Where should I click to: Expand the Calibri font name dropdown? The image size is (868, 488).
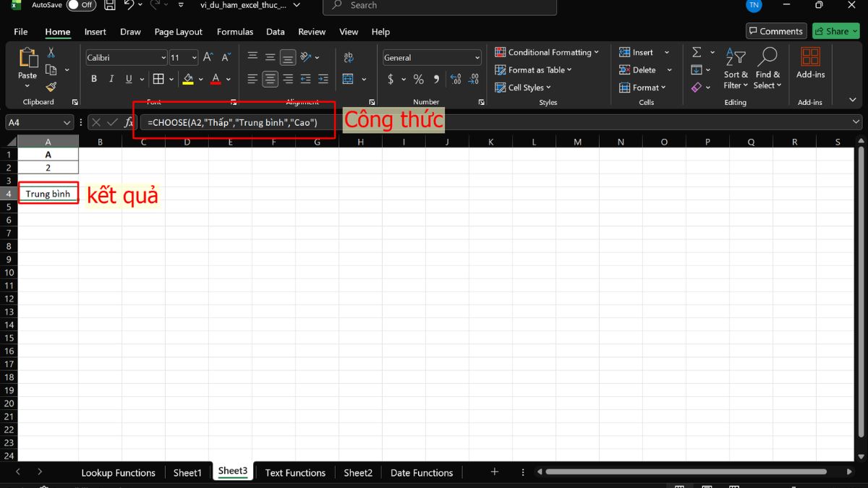(163, 58)
